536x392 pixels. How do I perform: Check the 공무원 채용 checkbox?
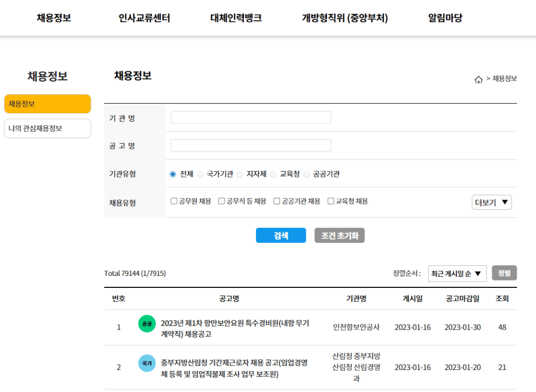pos(174,201)
